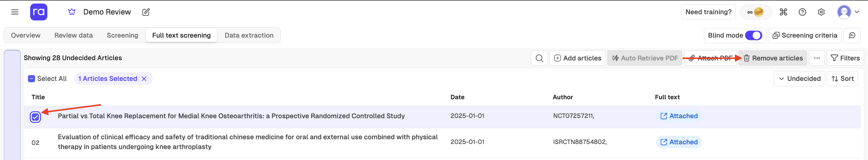Open the Sort options menu
868x160 pixels.
click(842, 79)
